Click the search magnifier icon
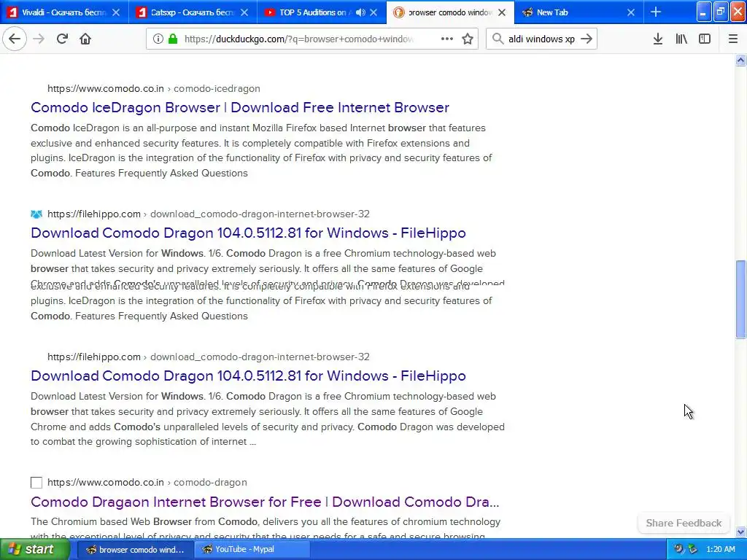 (498, 39)
